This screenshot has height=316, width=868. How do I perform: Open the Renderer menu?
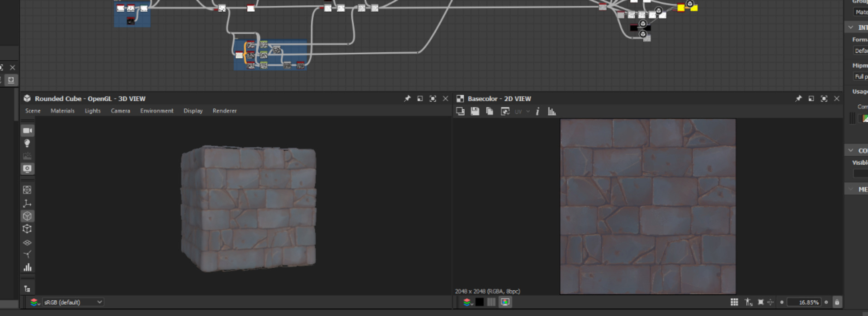[224, 111]
